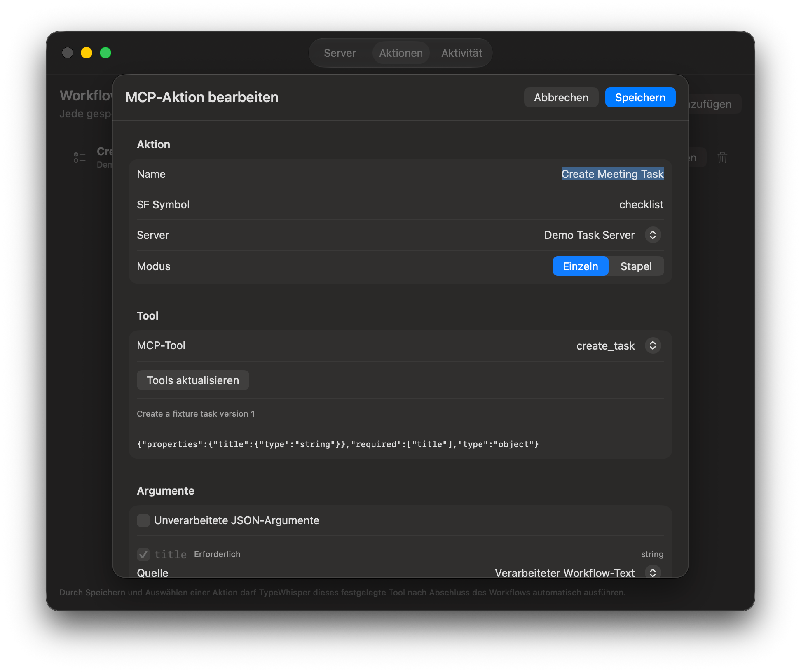
Task: Select the Stapel mode segment
Action: (x=636, y=266)
